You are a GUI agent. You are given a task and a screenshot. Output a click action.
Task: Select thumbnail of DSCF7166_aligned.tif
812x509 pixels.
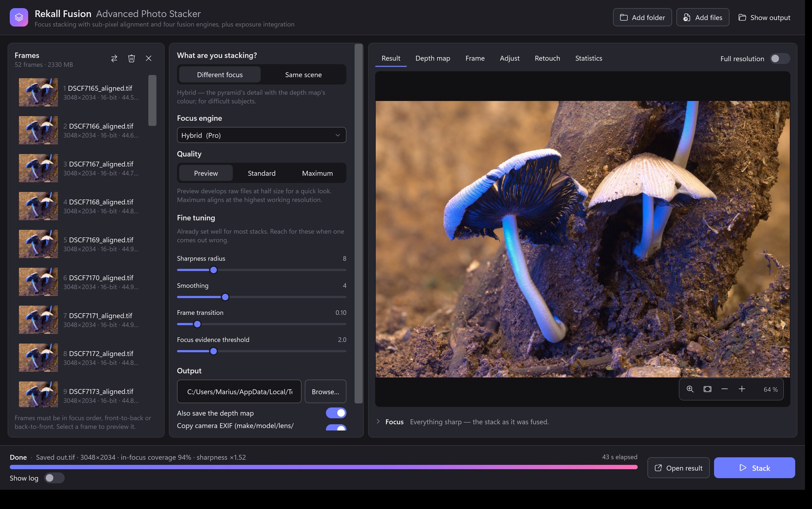[38, 130]
